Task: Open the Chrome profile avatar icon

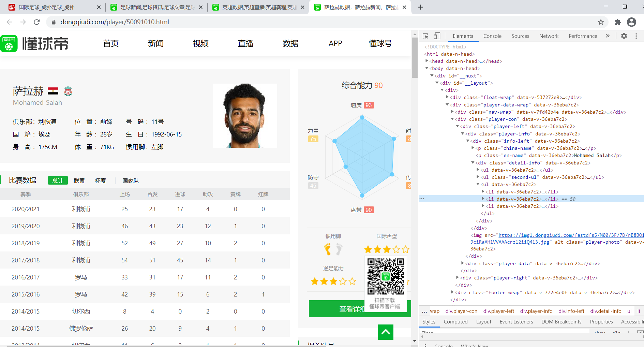Action: (x=631, y=22)
